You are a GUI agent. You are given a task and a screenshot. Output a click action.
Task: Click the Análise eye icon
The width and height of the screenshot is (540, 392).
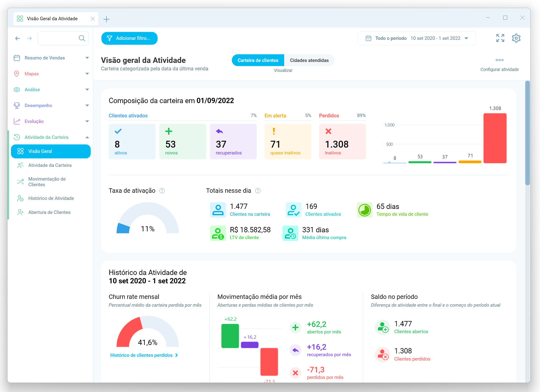pyautogui.click(x=17, y=89)
